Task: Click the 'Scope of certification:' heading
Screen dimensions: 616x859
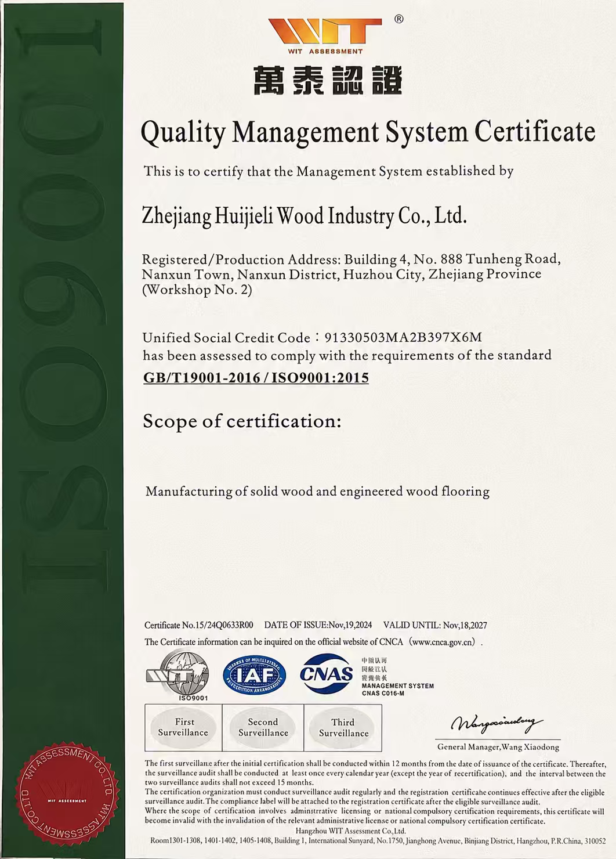Action: tap(242, 421)
